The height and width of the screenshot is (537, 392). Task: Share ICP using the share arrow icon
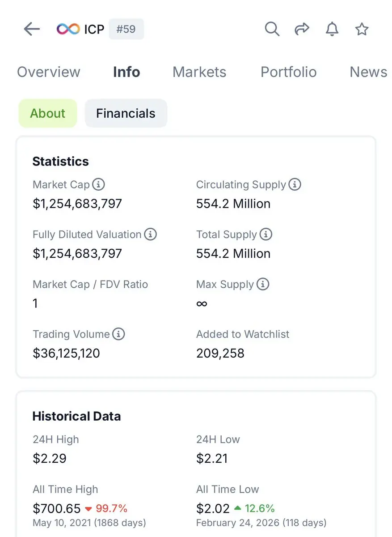(x=302, y=30)
